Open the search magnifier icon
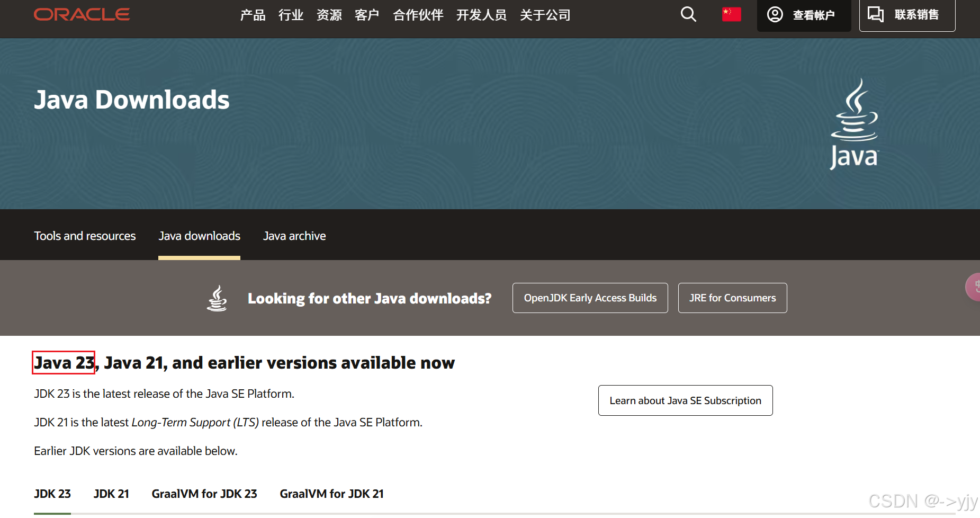 688,14
